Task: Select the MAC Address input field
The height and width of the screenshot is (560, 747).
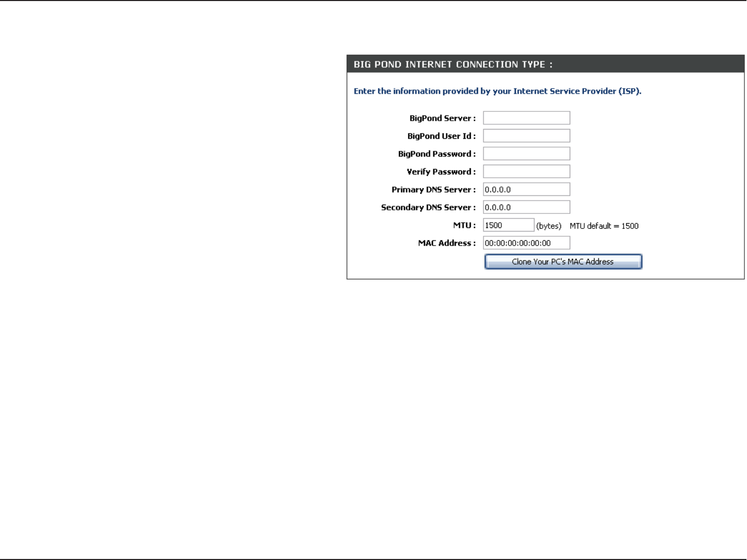Action: pyautogui.click(x=527, y=243)
